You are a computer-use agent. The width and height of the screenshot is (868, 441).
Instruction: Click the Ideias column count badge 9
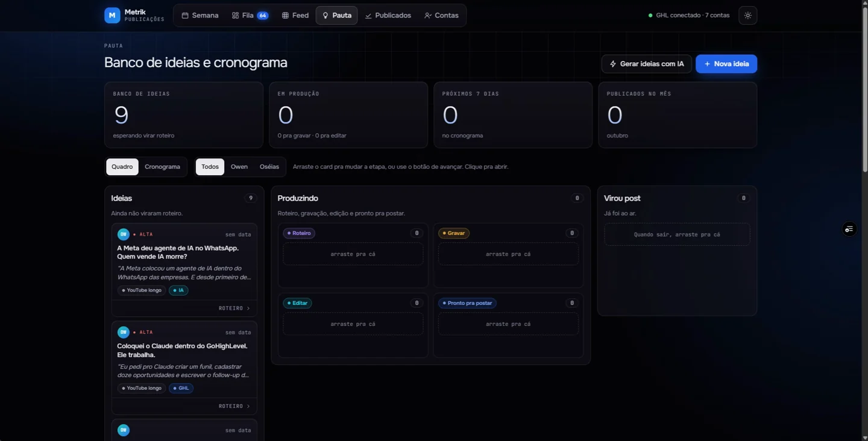(x=251, y=198)
